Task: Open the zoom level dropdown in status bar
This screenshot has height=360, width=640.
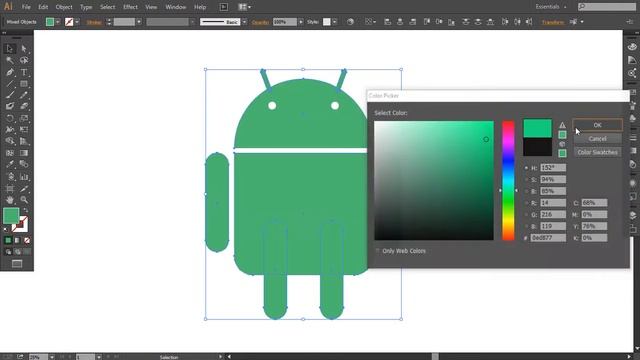Action: [52, 357]
